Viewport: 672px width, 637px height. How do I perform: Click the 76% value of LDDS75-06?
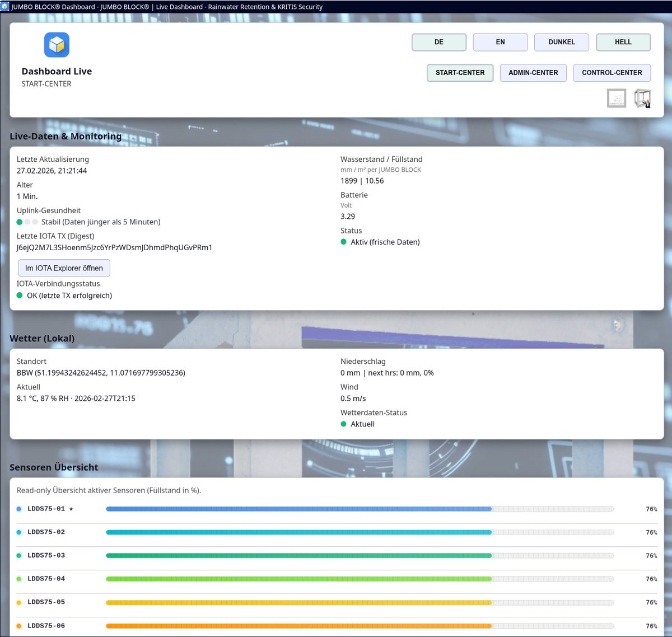click(x=651, y=626)
